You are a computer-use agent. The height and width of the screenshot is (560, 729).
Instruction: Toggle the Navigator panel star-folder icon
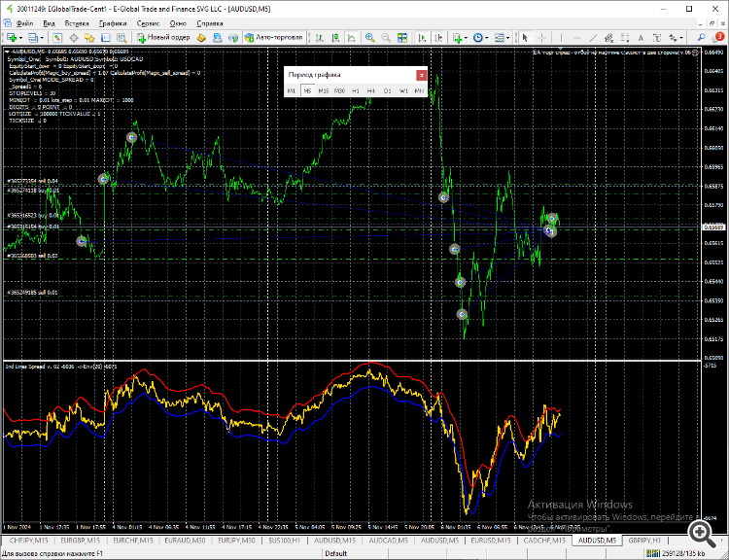click(x=89, y=38)
